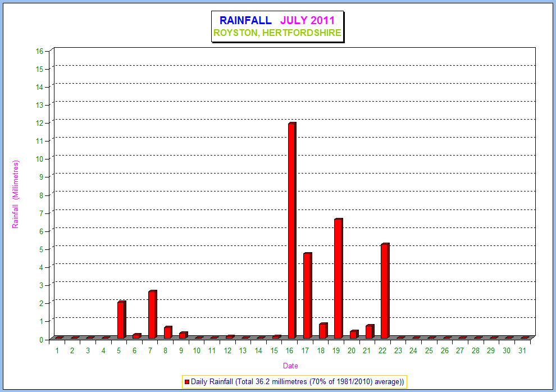This screenshot has width=556, height=392.
Task: Select the small bar for date 20
Action: pyautogui.click(x=354, y=334)
